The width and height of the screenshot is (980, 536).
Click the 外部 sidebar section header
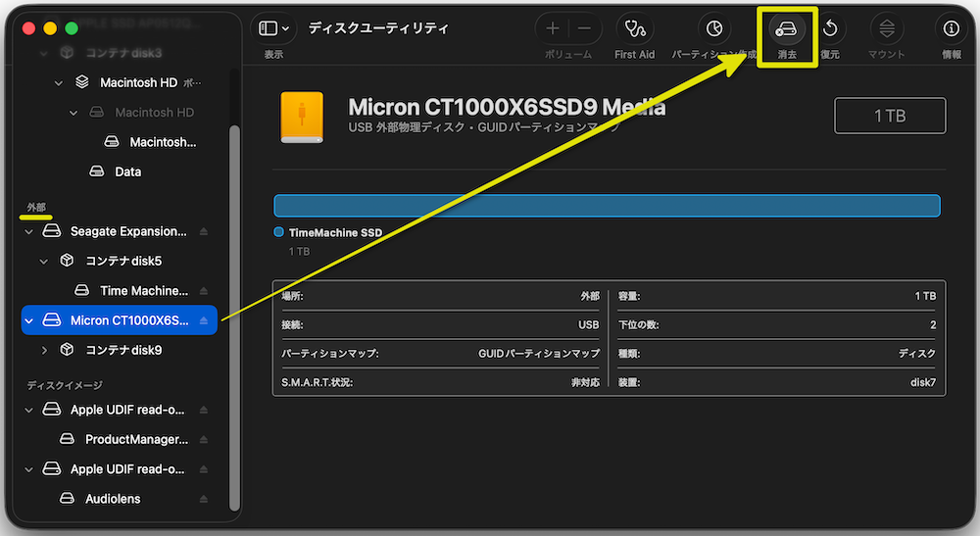click(x=35, y=208)
